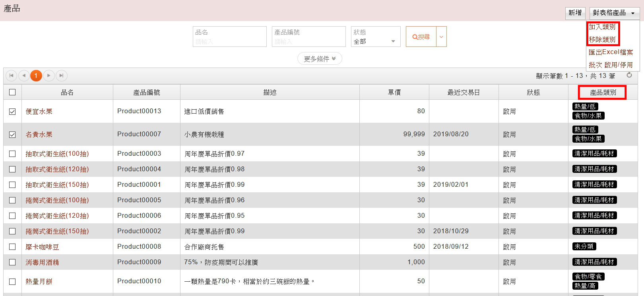Go to the previous page of results
Image resolution: width=644 pixels, height=296 pixels.
point(24,75)
